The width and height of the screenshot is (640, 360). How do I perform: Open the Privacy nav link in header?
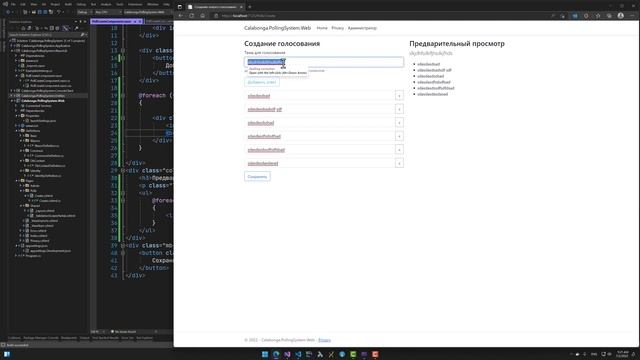pyautogui.click(x=338, y=28)
